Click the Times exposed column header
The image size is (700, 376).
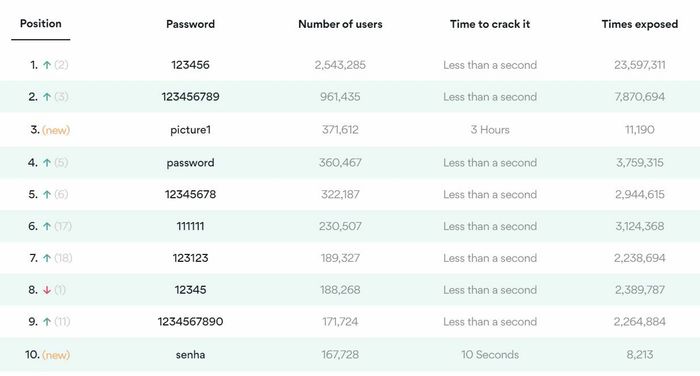click(x=640, y=24)
